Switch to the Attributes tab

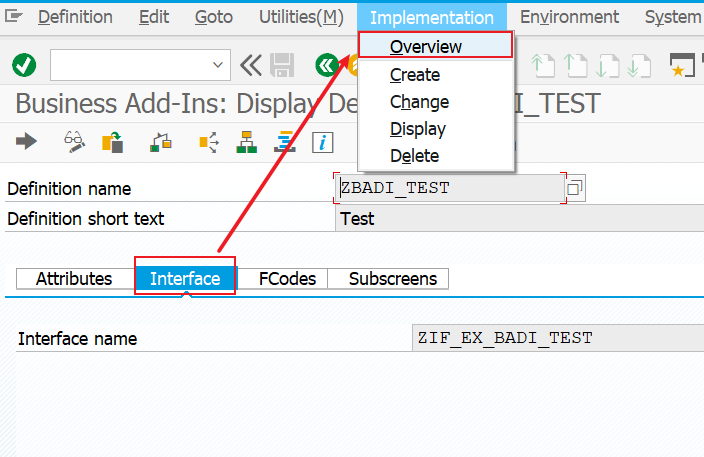(74, 279)
